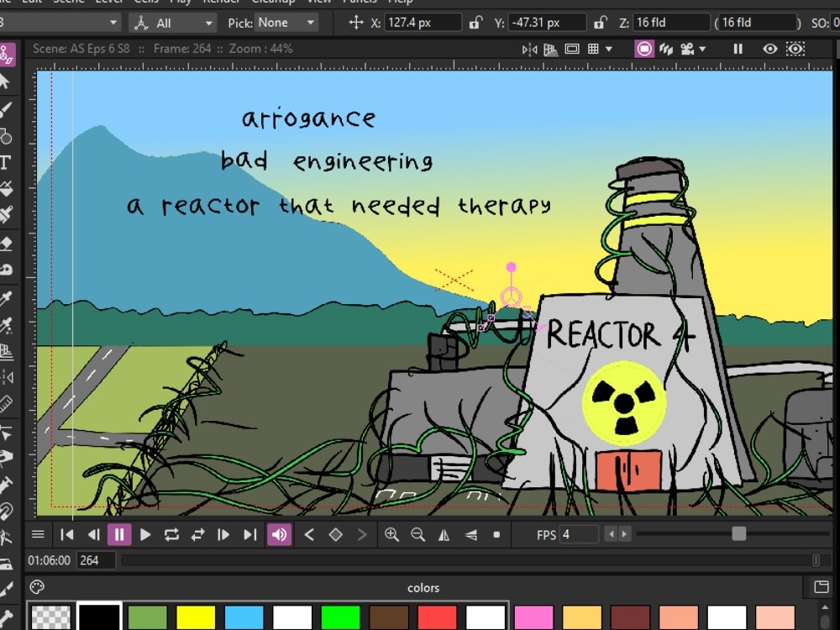Open the Pick 'None' dropdown
This screenshot has width=840, height=630.
[x=286, y=23]
